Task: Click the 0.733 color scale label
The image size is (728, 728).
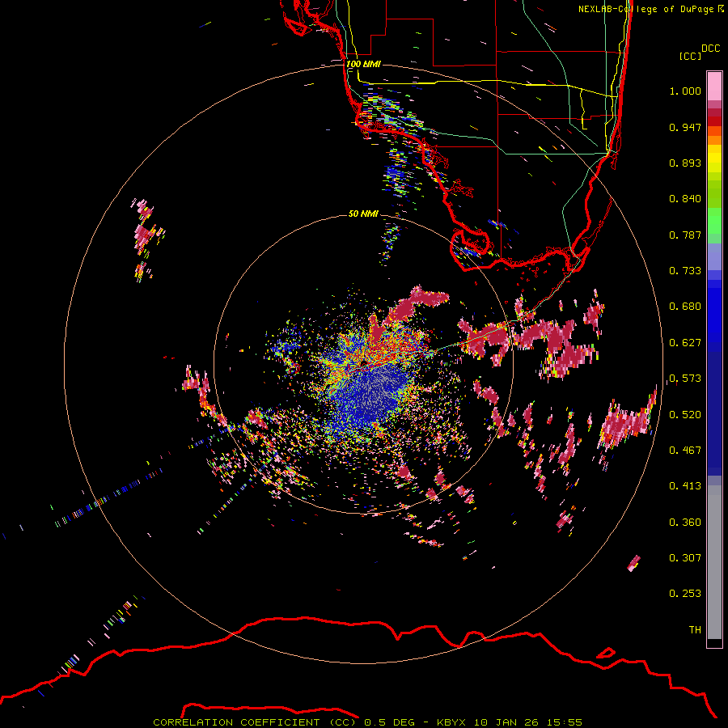Action: pos(685,271)
